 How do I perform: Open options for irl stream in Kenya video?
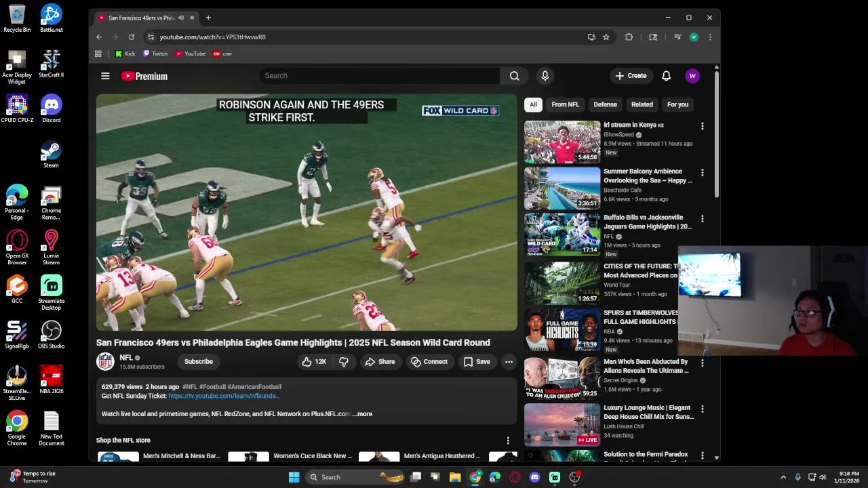pyautogui.click(x=702, y=126)
